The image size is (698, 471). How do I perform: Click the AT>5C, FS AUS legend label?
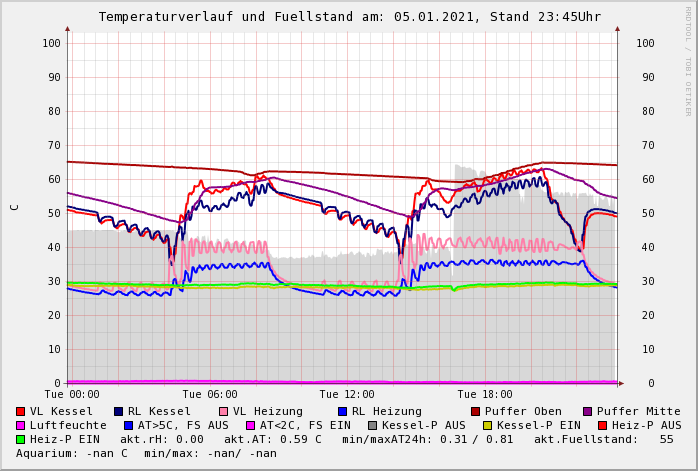click(183, 425)
